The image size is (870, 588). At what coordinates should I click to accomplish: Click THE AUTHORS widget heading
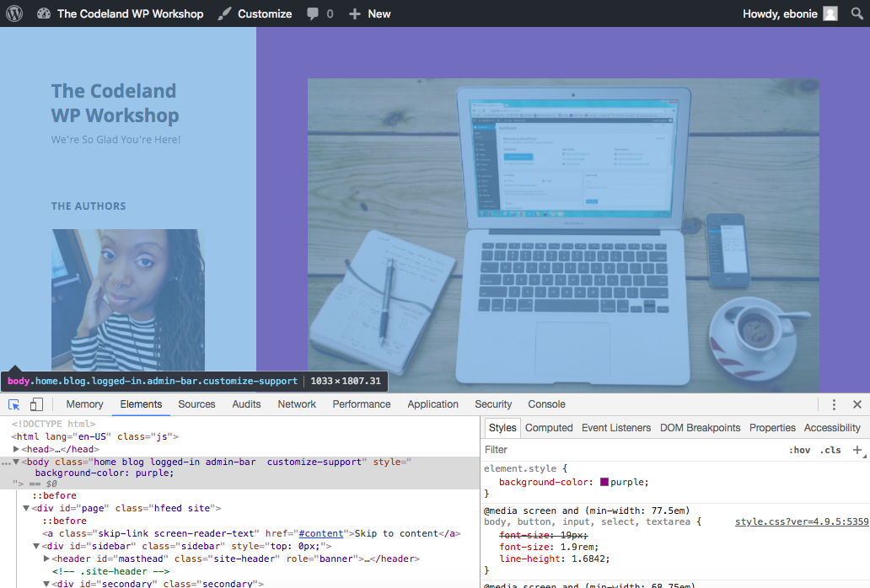click(x=89, y=206)
